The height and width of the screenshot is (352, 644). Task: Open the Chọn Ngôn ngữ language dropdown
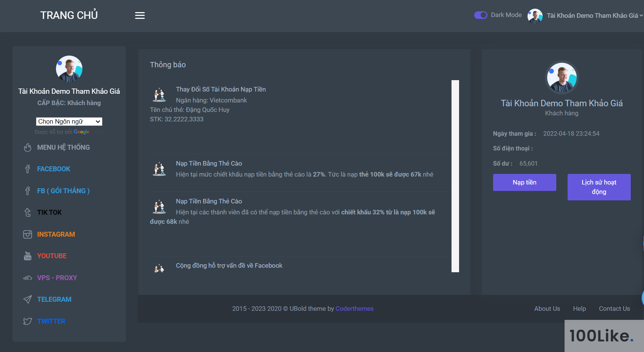69,121
